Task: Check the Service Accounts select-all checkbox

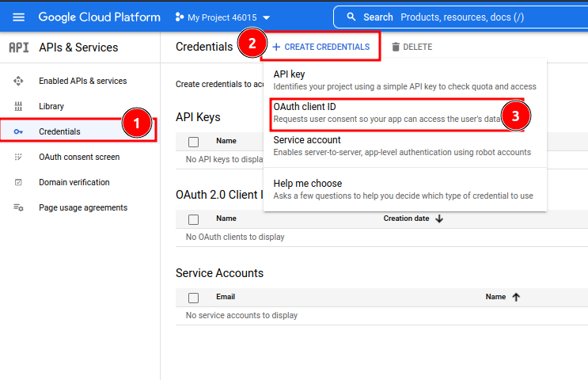Action: [x=194, y=298]
